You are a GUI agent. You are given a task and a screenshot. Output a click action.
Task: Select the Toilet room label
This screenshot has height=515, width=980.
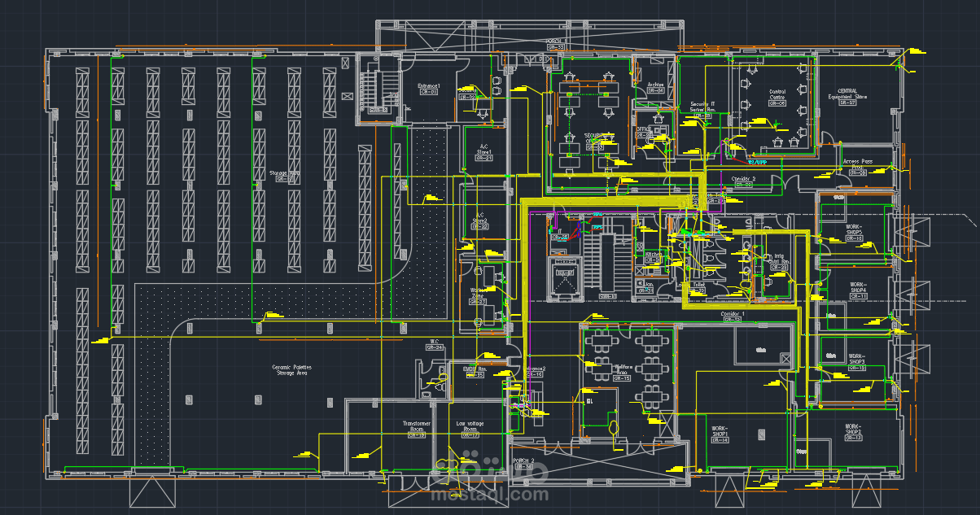699,285
